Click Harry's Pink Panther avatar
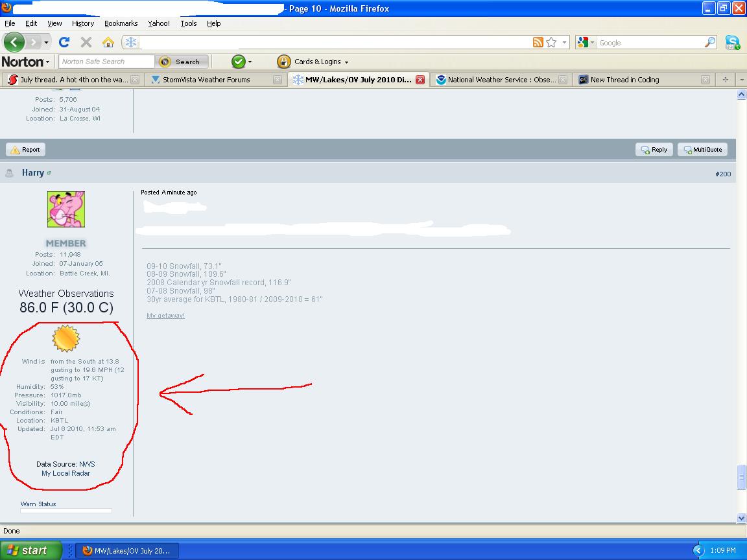Viewport: 747px width, 560px height. [x=66, y=209]
